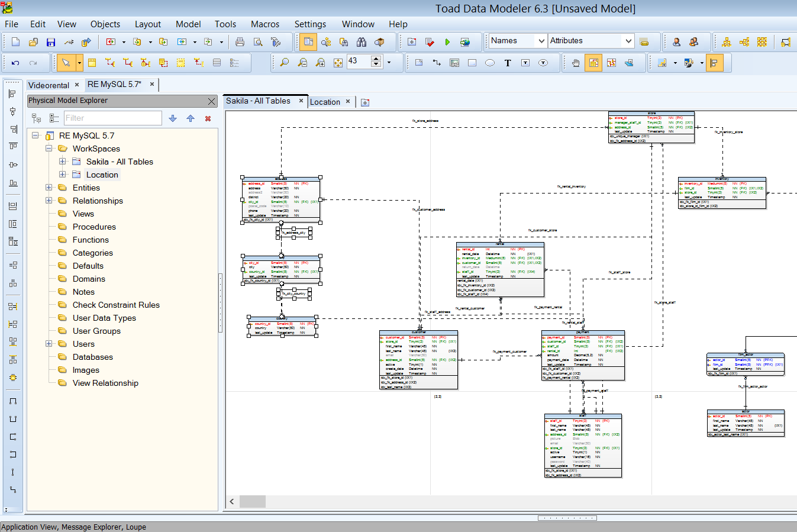Activate the hand pan tool
Image resolution: width=797 pixels, height=532 pixels.
[576, 63]
